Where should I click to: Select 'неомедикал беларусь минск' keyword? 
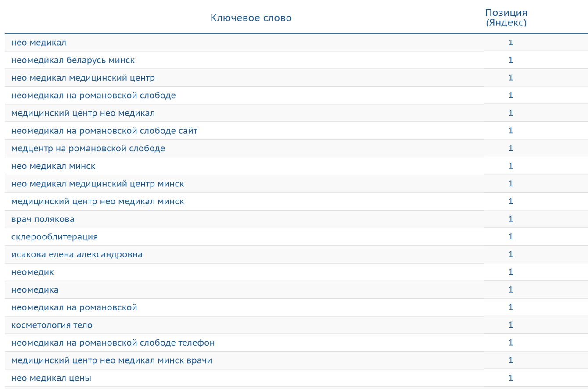pos(73,60)
